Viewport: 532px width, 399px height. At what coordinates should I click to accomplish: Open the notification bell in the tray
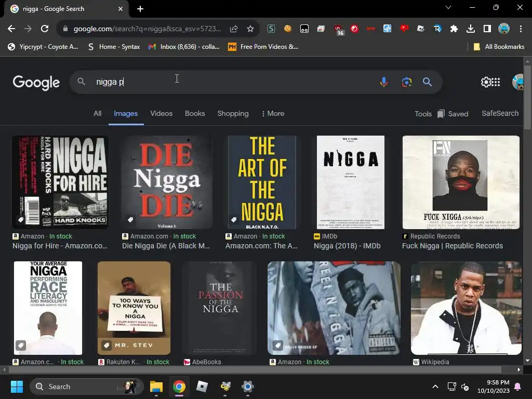(x=518, y=387)
